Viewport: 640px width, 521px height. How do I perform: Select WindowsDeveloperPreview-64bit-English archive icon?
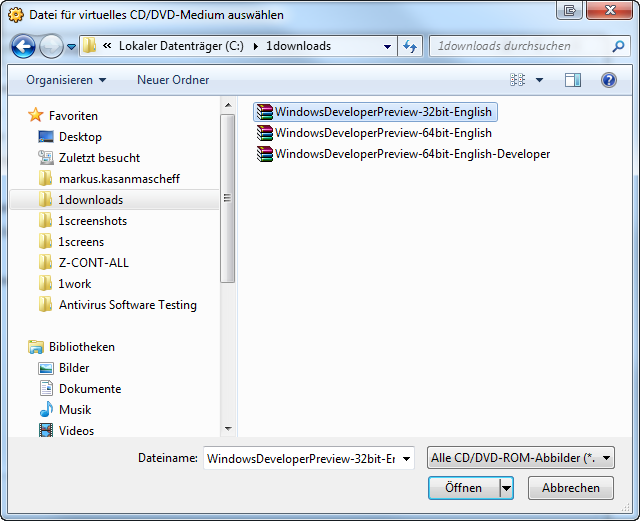point(264,133)
